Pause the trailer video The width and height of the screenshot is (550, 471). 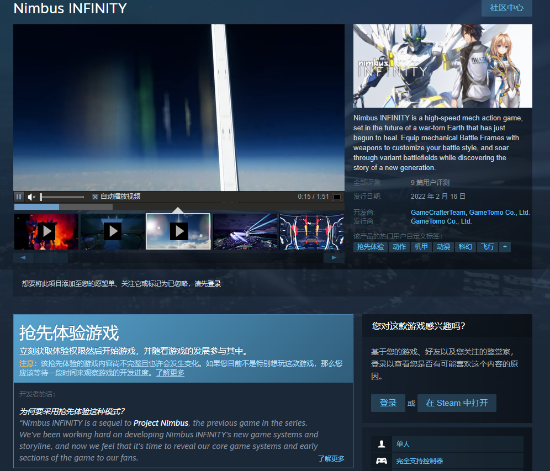pos(19,197)
